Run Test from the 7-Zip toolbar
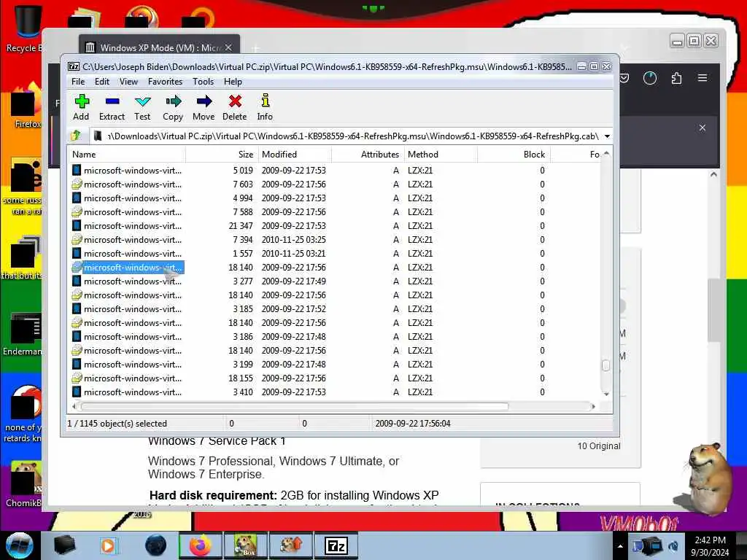 click(x=142, y=107)
